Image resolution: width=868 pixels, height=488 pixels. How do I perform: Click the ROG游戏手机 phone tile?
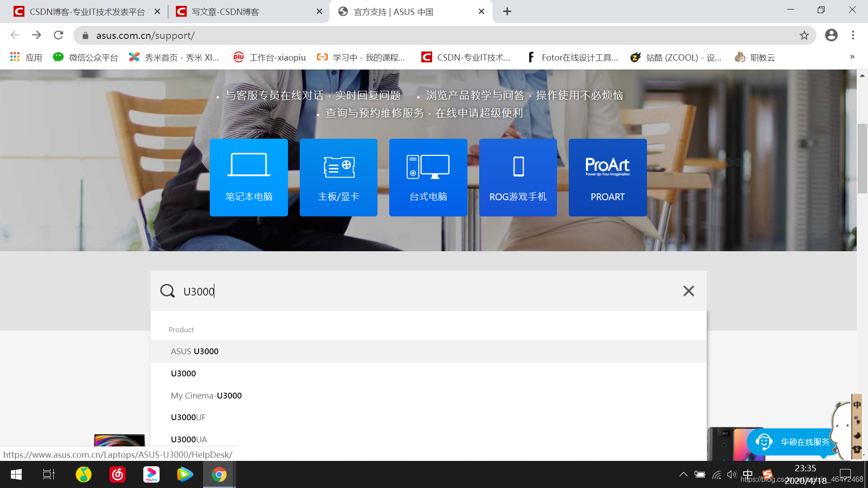click(518, 178)
